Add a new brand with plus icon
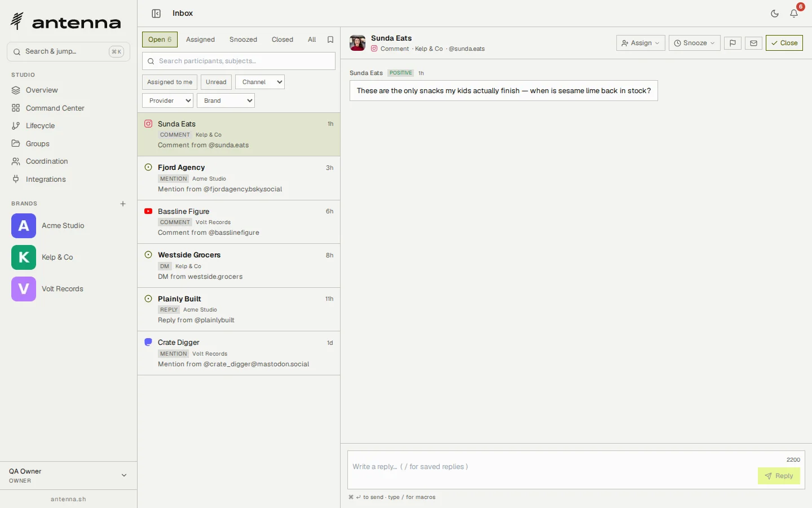The image size is (812, 508). [x=123, y=204]
